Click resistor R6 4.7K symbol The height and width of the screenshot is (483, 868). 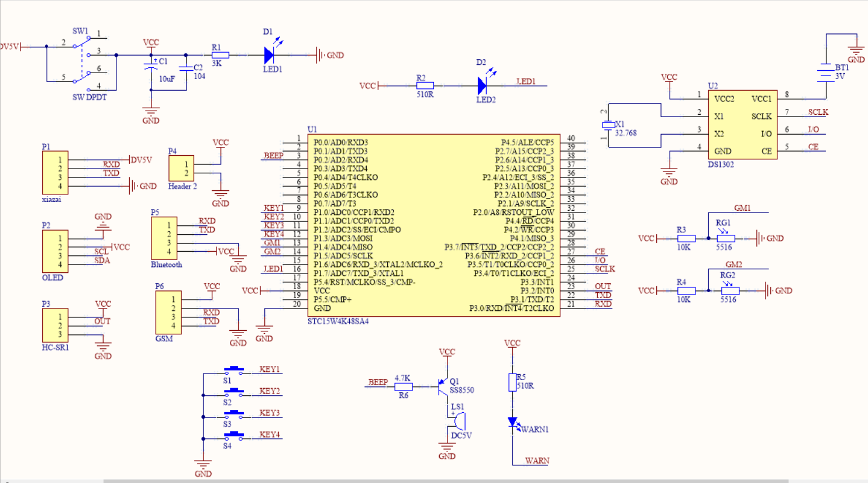(404, 386)
